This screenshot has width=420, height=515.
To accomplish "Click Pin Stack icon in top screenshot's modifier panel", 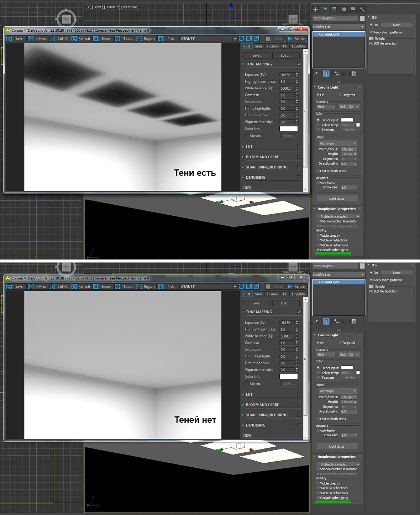I will (x=316, y=74).
